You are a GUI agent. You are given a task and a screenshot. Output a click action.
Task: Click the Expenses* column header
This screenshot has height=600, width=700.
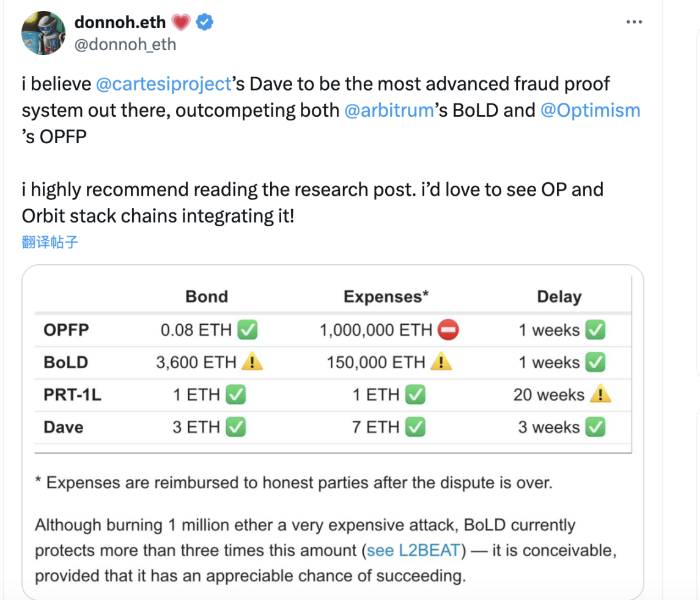(x=385, y=297)
